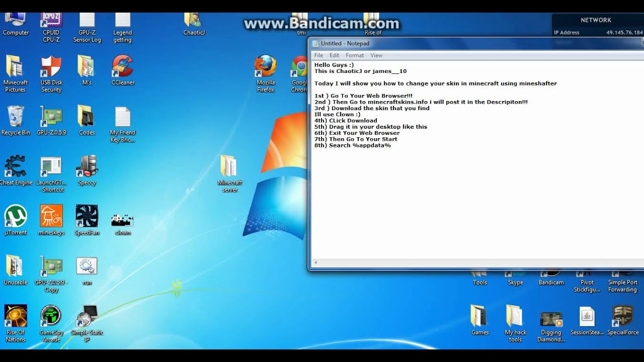Click the line '8th) Search %appdata%'
Viewport: 644px width, 362px height.
tap(353, 145)
